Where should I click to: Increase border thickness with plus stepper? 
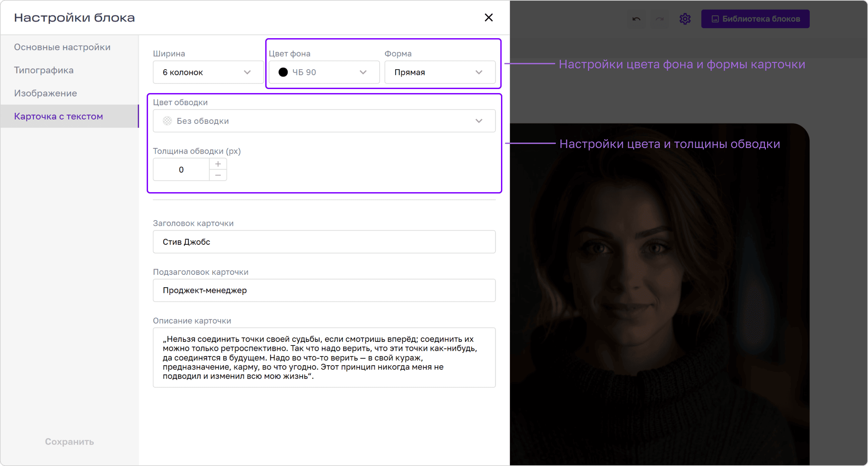coord(218,164)
